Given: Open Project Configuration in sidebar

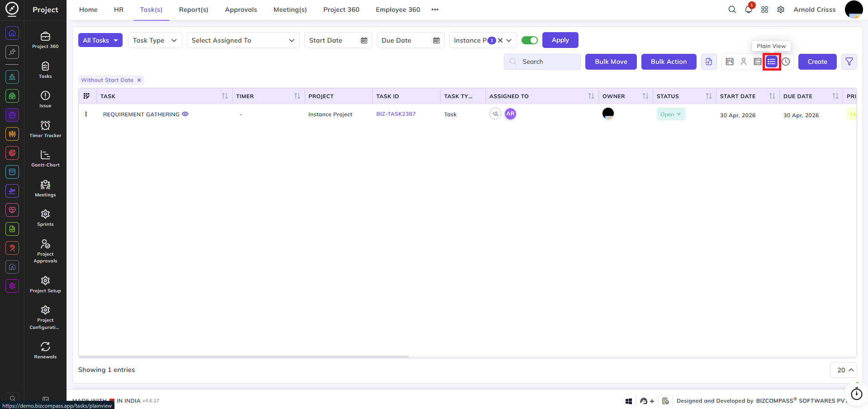Looking at the screenshot, I should pyautogui.click(x=45, y=318).
